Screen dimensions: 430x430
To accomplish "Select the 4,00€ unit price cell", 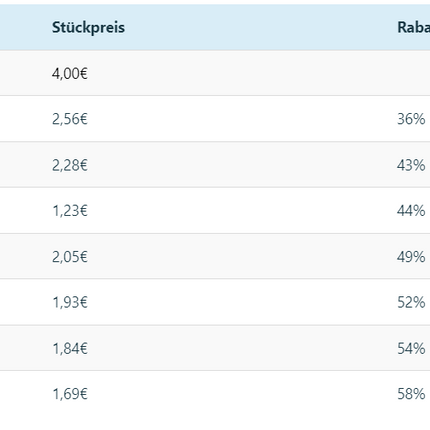I will coord(70,73).
